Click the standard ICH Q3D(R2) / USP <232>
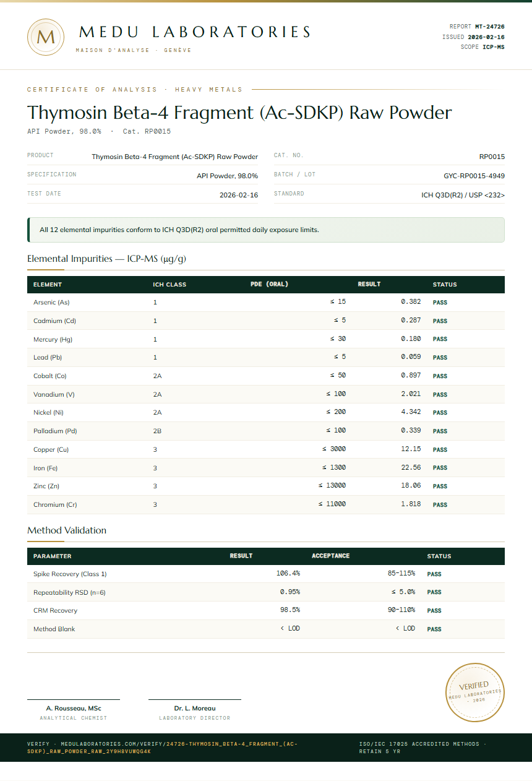This screenshot has height=781, width=532. pos(463,195)
